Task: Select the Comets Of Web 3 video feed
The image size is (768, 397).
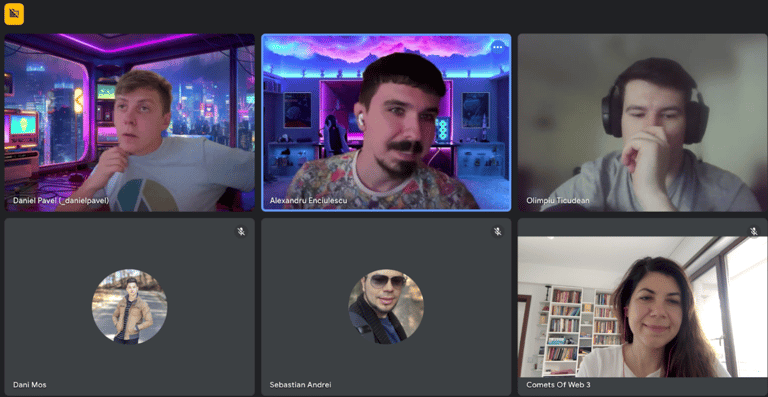Action: click(x=643, y=306)
